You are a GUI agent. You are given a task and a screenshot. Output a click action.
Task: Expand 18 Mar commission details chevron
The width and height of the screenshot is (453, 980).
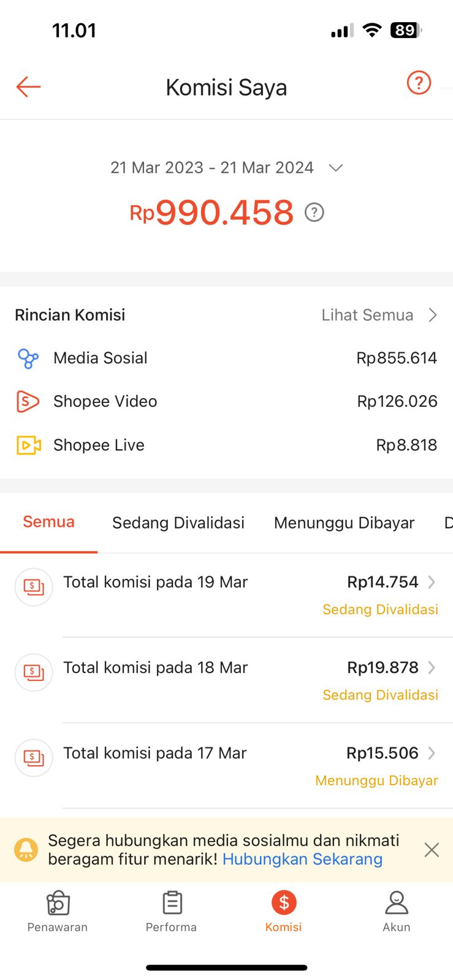pyautogui.click(x=432, y=668)
